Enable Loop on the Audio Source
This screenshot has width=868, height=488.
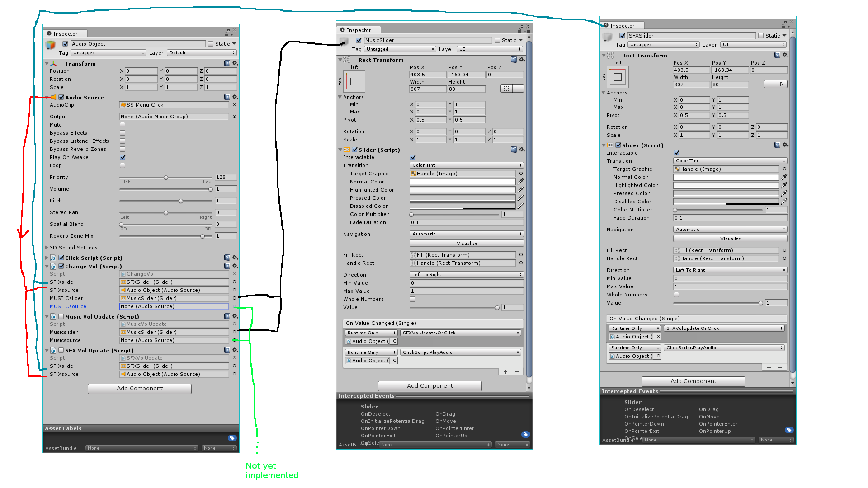[x=123, y=165]
